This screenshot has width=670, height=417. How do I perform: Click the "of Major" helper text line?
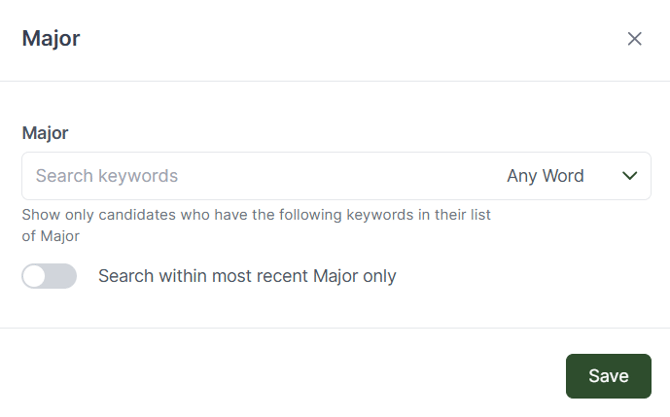tap(50, 236)
